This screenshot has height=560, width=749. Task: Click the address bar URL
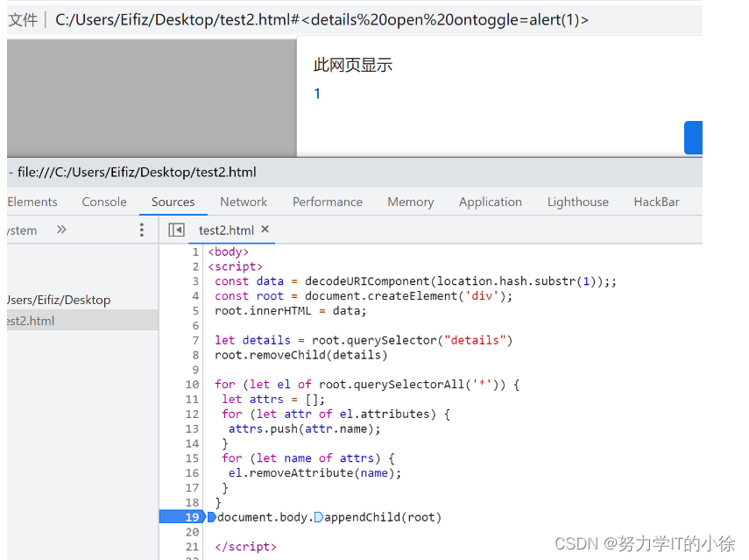[322, 20]
